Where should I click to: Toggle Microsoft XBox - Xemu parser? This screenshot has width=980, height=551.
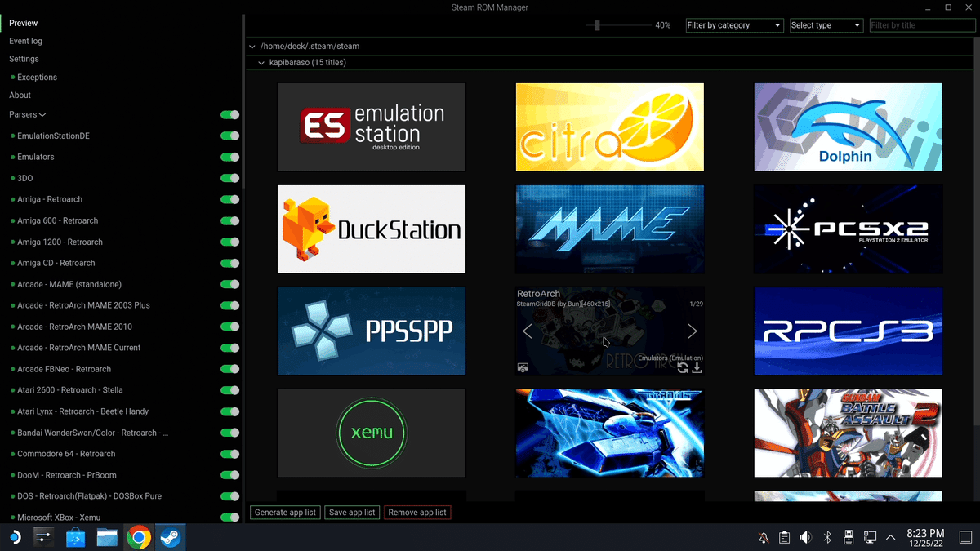(229, 518)
